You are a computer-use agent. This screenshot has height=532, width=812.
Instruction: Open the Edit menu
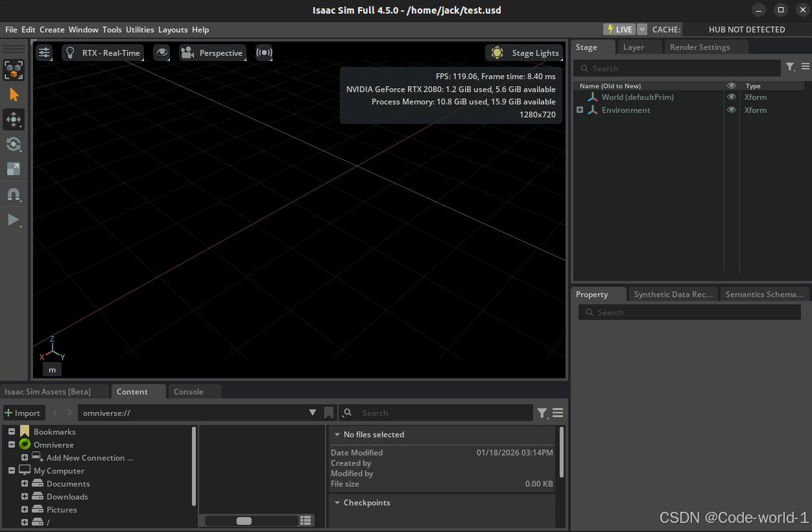pyautogui.click(x=29, y=29)
